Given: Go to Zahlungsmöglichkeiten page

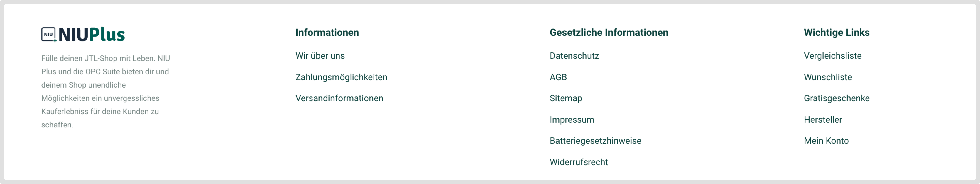Looking at the screenshot, I should pos(341,77).
